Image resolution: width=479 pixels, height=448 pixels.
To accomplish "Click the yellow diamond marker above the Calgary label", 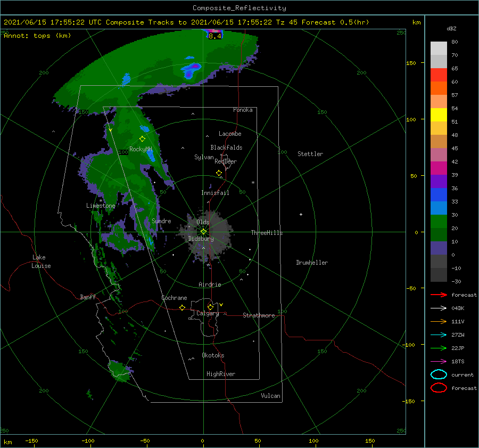I will (x=210, y=307).
